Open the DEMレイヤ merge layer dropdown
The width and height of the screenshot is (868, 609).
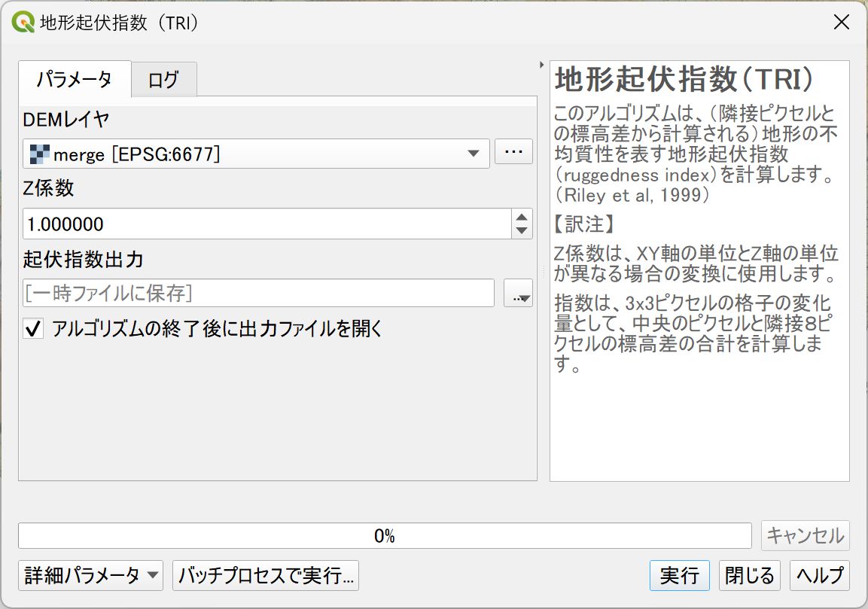256,154
